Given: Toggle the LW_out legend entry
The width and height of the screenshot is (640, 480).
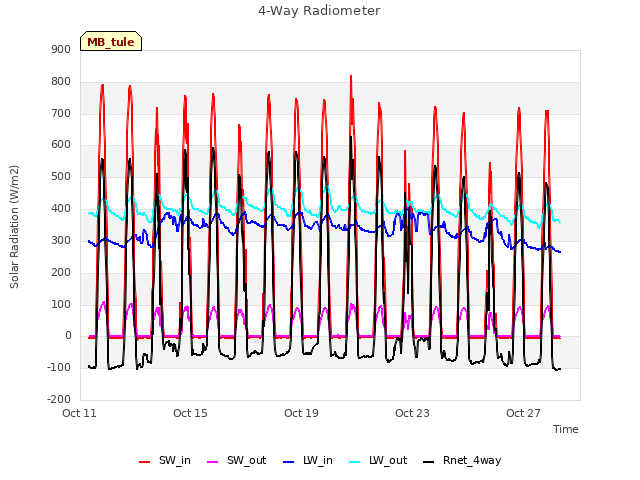Looking at the screenshot, I should (378, 461).
